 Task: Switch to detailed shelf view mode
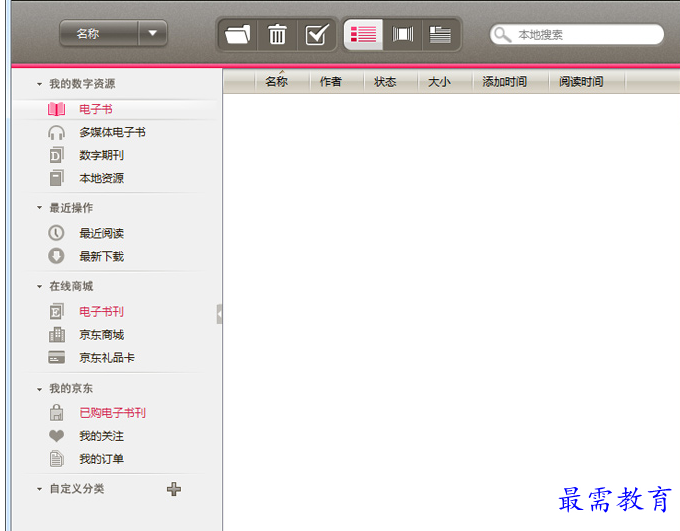[x=440, y=35]
